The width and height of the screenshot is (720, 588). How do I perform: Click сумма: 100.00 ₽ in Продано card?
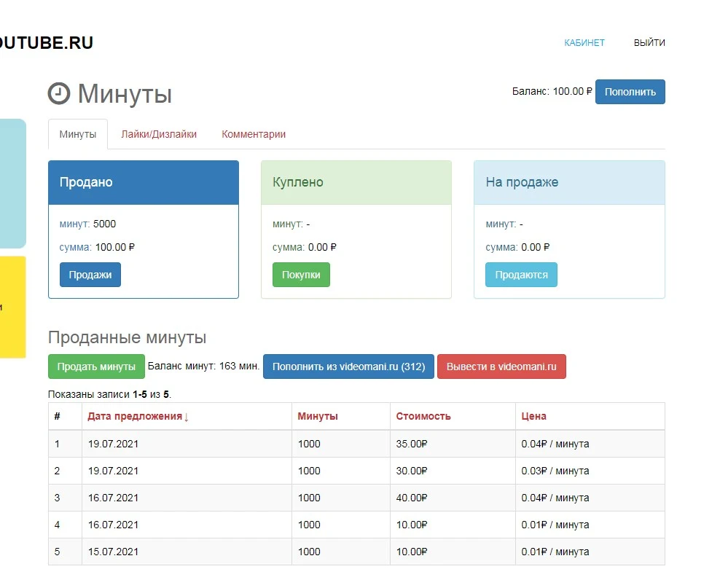[97, 247]
